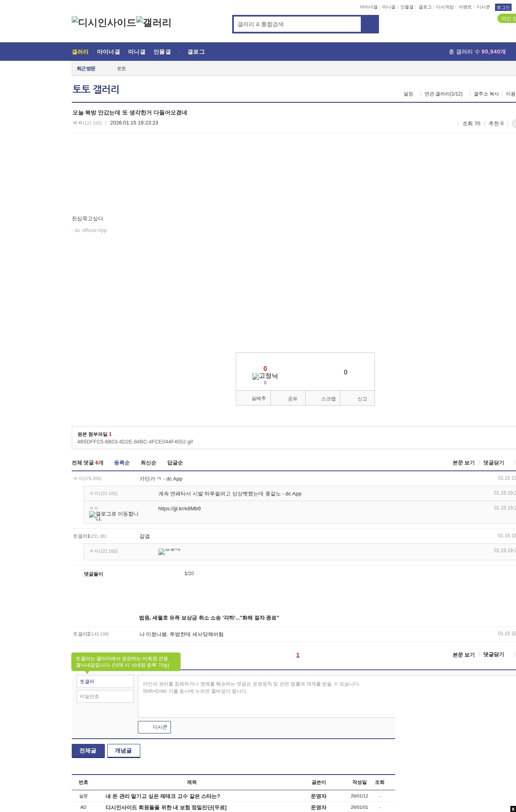This screenshot has height=812, width=516.
Task: Collapse comments with the top 댓글닫기
Action: [x=494, y=463]
